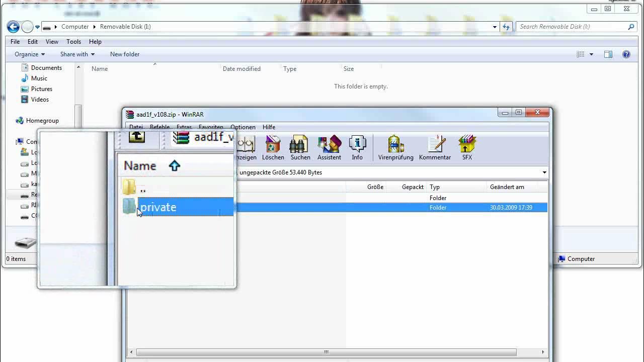This screenshot has width=644, height=362.
Task: Open the WinRAR Hilfe menu
Action: point(269,127)
